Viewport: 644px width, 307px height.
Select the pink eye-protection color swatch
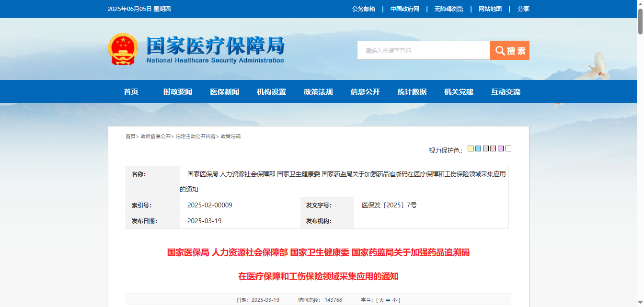point(493,148)
